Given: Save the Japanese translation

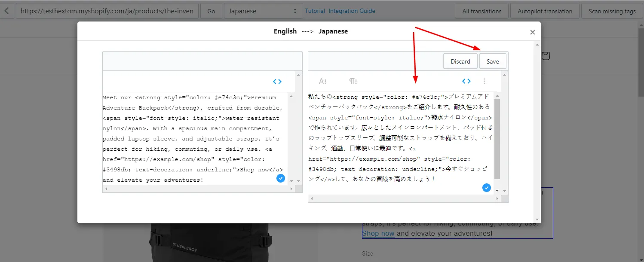Looking at the screenshot, I should tap(493, 61).
